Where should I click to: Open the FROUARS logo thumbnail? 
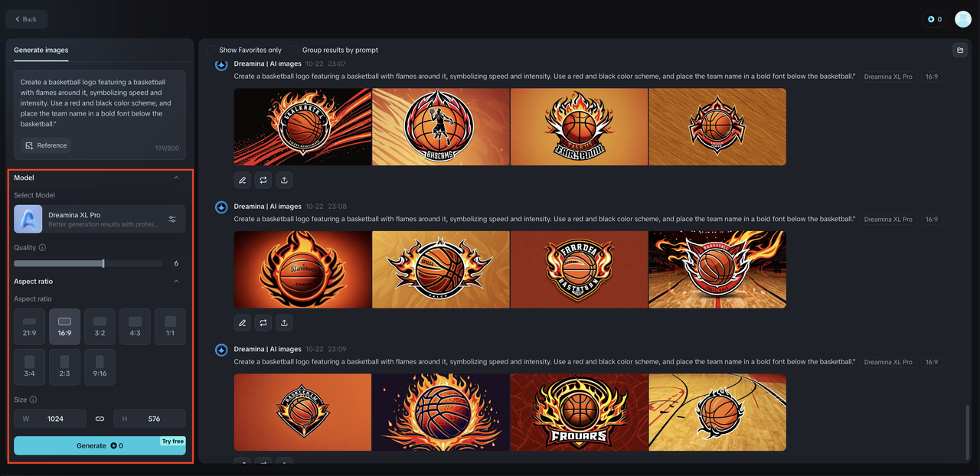[x=579, y=412]
